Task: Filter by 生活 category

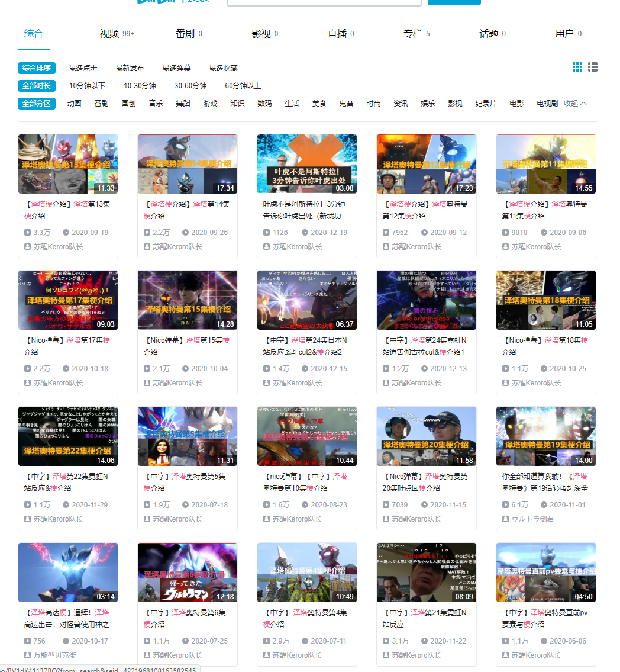Action: tap(292, 103)
